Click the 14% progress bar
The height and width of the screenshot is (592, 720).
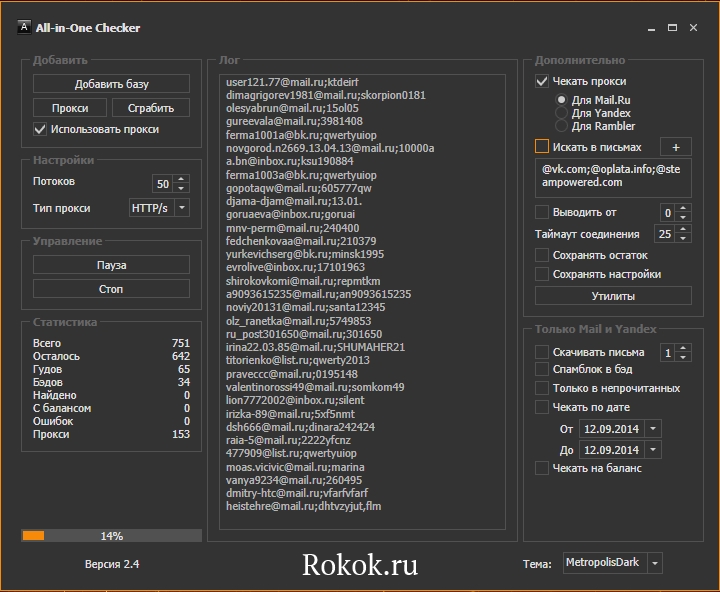click(x=111, y=536)
